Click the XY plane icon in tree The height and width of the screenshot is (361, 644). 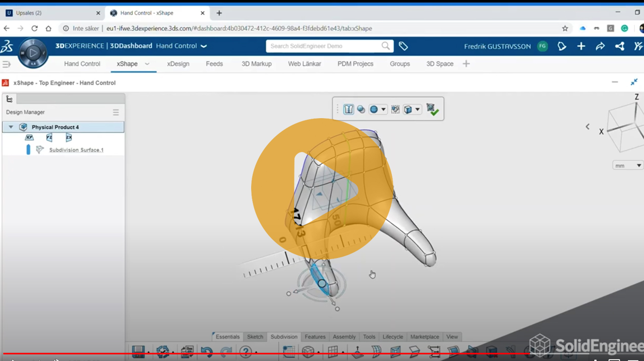[29, 137]
